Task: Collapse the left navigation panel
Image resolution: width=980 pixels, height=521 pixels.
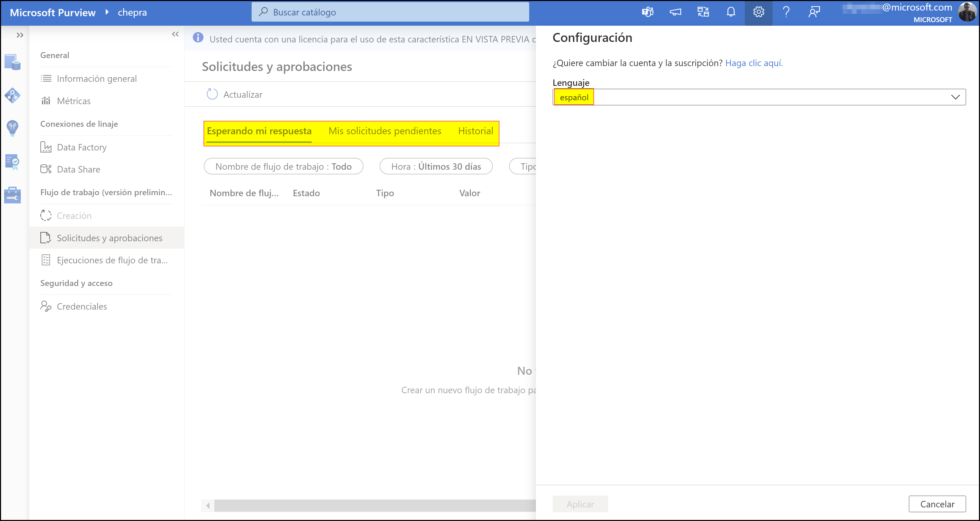Action: pyautogui.click(x=175, y=34)
